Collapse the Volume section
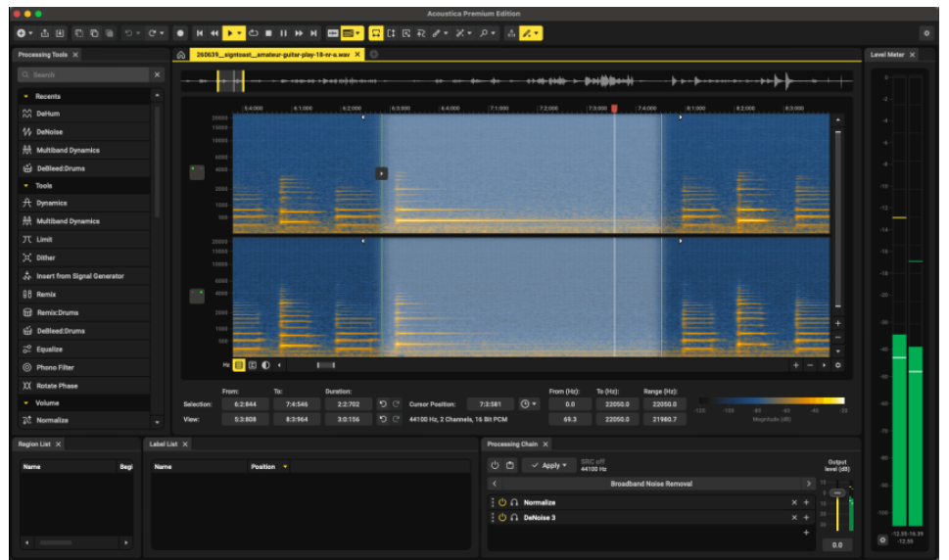This screenshot has height=560, width=949. [x=25, y=402]
